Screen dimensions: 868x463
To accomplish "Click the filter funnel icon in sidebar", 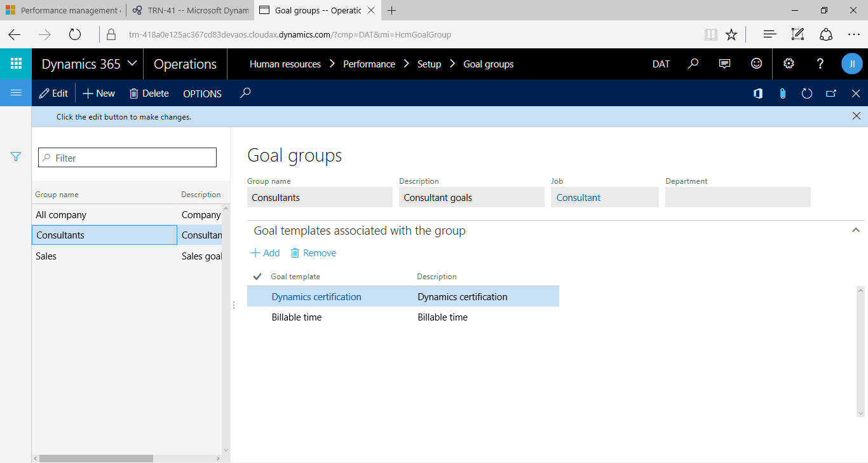I will [x=16, y=156].
